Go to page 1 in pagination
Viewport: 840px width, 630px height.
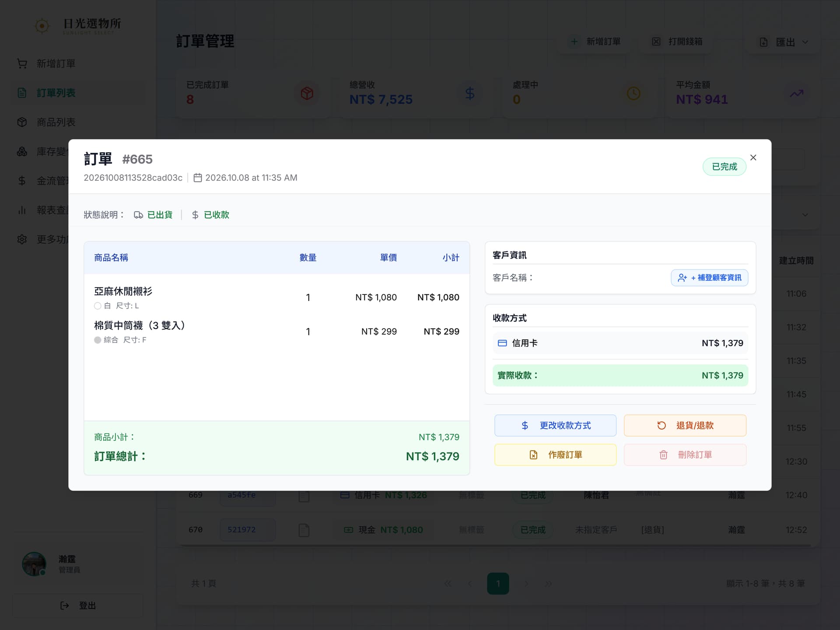point(498,583)
